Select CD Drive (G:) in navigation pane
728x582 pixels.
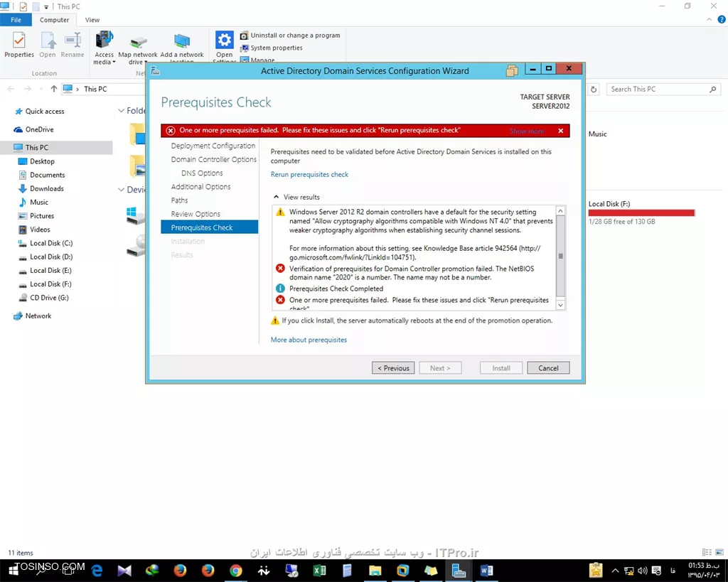pyautogui.click(x=43, y=298)
